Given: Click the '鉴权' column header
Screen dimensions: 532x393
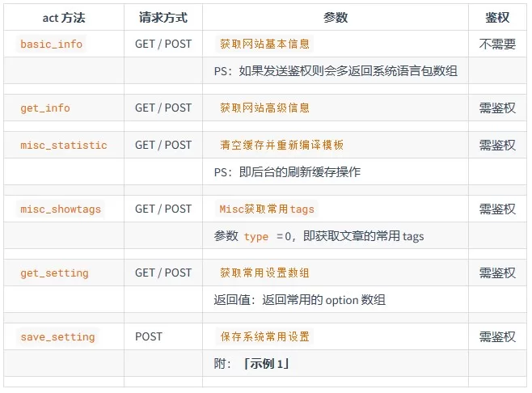Looking at the screenshot, I should [497, 18].
